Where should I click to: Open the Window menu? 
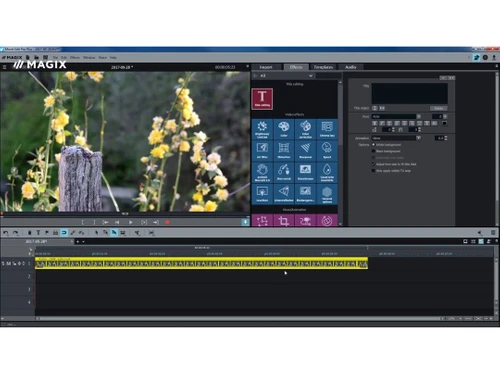pyautogui.click(x=89, y=58)
